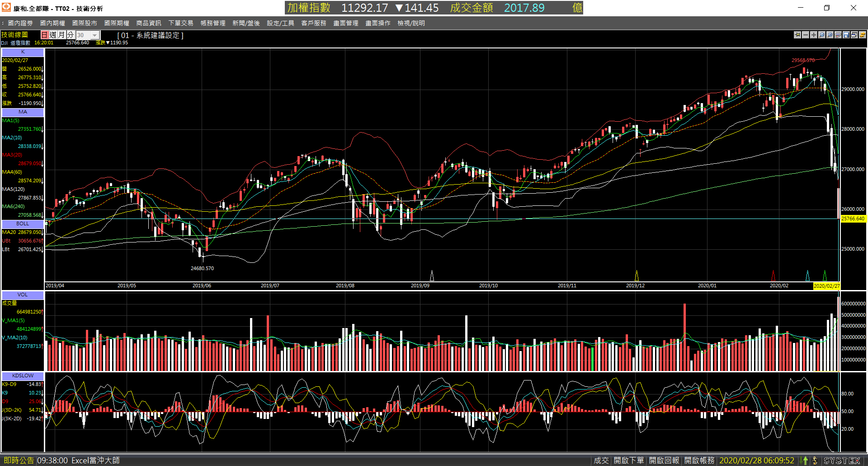Click the yellow 25766.640 price tag on axis

(853, 219)
